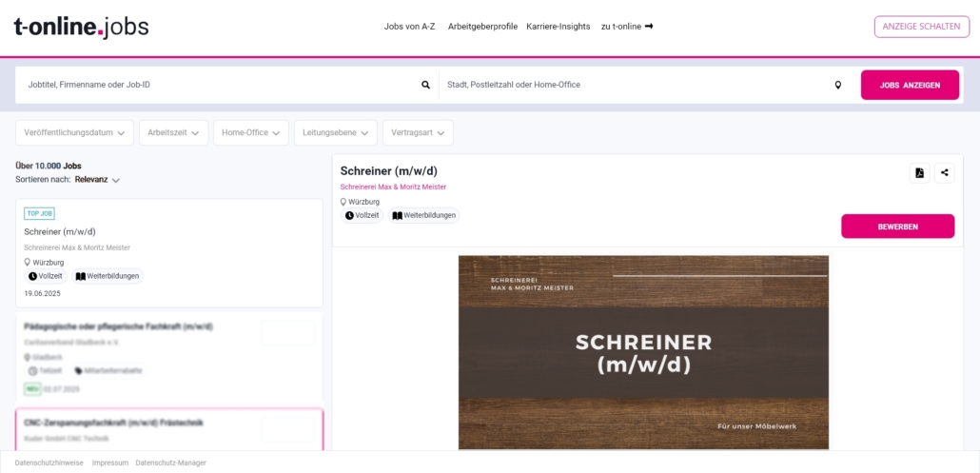Click the ANZEIGE SCHALTEN button
The height and width of the screenshot is (473, 980).
(x=922, y=27)
